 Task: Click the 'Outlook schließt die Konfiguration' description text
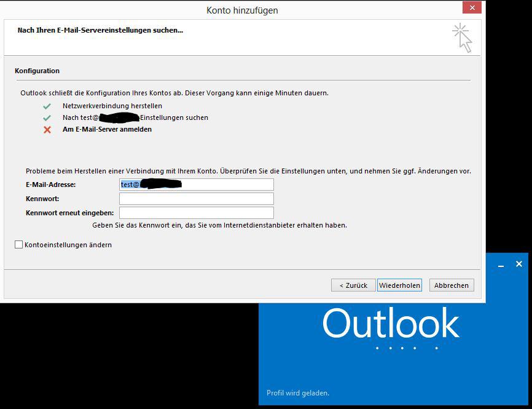174,93
